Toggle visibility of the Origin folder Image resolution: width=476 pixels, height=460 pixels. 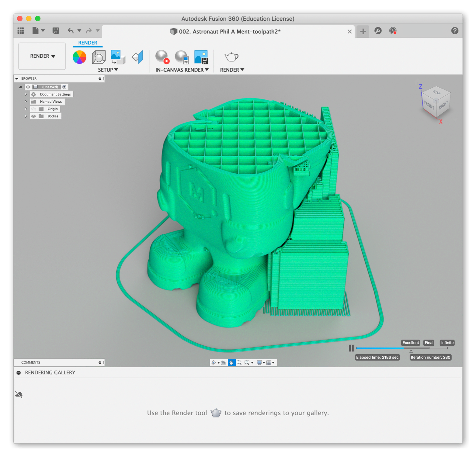click(33, 109)
